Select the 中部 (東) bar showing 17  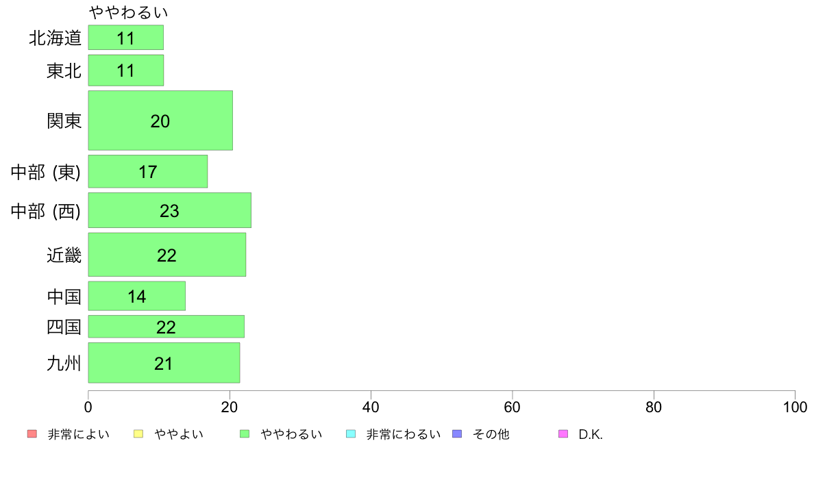tap(148, 171)
